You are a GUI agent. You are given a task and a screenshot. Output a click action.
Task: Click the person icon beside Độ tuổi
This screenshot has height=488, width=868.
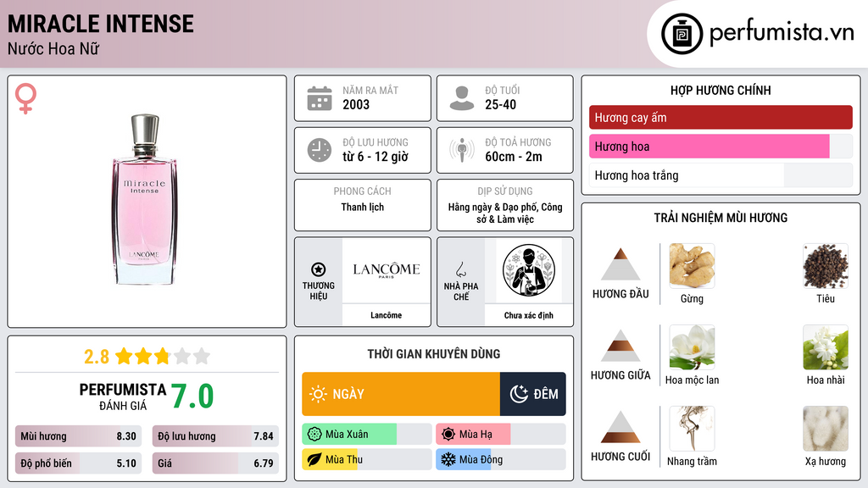(x=462, y=98)
